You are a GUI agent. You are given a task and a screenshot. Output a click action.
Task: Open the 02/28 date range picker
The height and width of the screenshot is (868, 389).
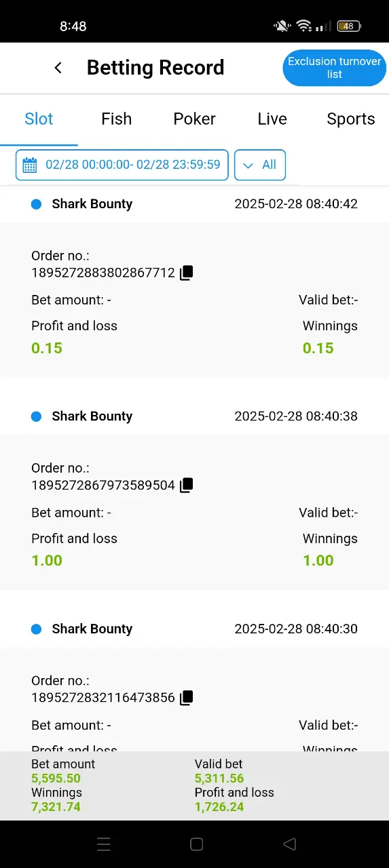point(122,165)
